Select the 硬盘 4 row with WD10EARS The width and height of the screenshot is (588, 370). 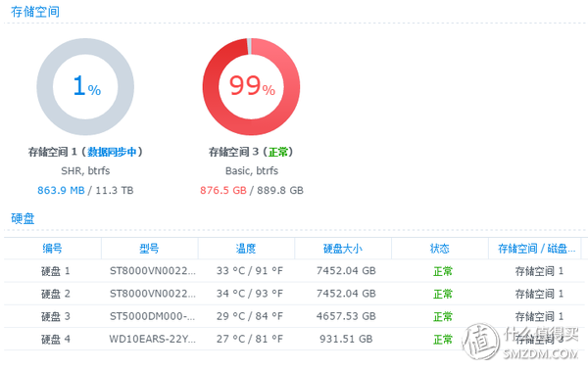coord(294,340)
